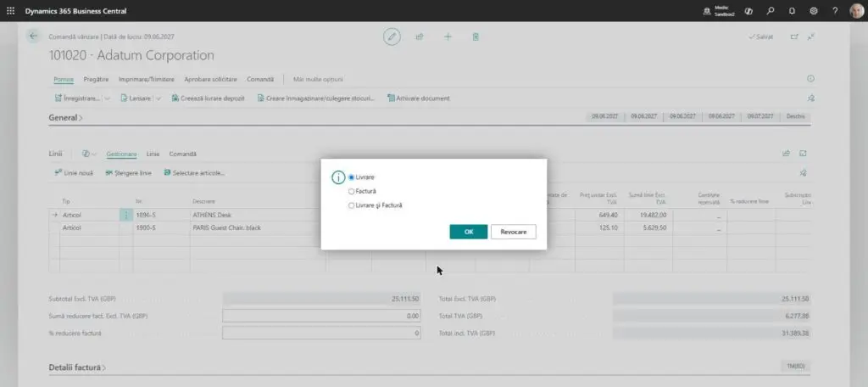Click the Sumă reducere fact. input field
The width and height of the screenshot is (868, 387).
pyautogui.click(x=321, y=316)
